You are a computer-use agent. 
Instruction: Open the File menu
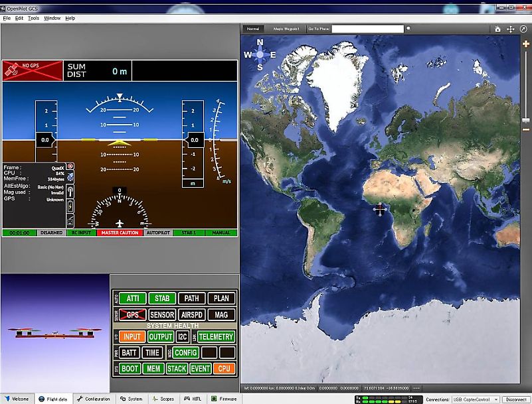7,19
